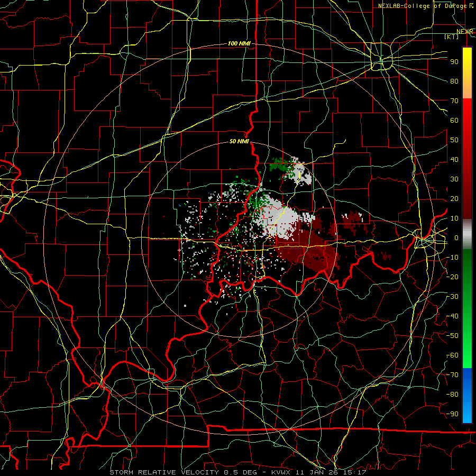Screen dimensions: 476x476
Task: Click the STORM RELATIVE VELOCITY caption text
Action: [165, 472]
